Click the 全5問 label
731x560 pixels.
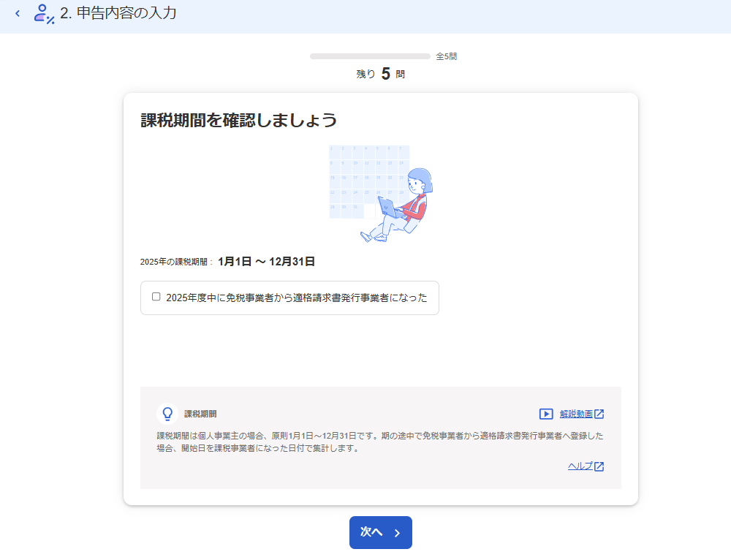tap(446, 56)
